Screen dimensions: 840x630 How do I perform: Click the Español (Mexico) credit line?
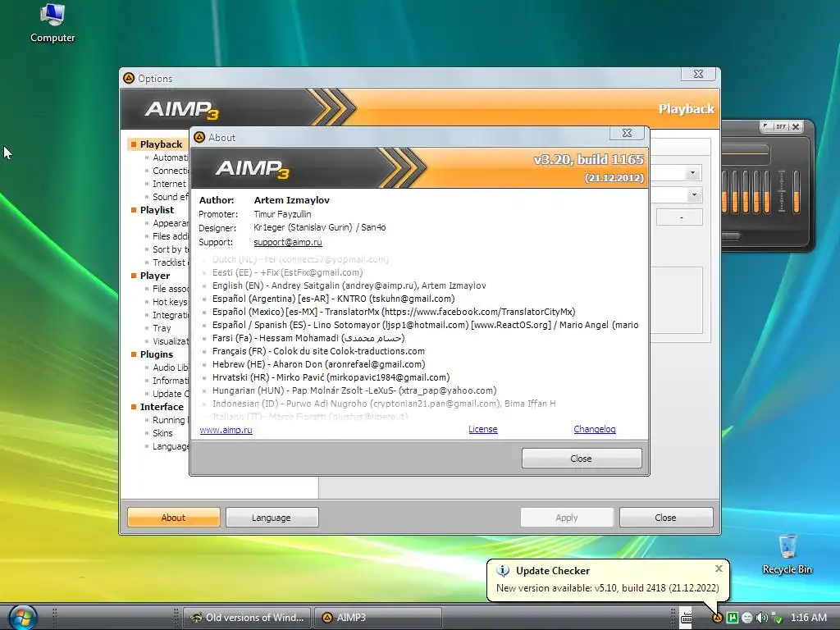(x=393, y=312)
